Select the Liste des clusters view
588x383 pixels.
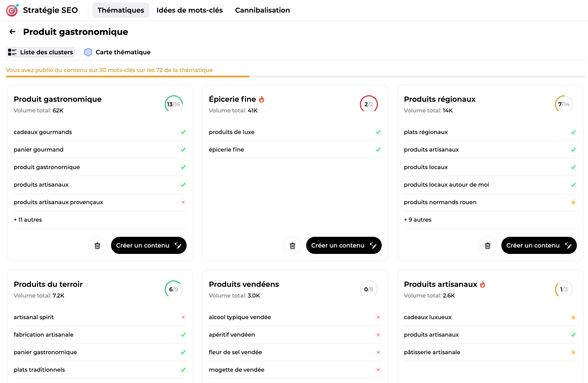[x=40, y=52]
